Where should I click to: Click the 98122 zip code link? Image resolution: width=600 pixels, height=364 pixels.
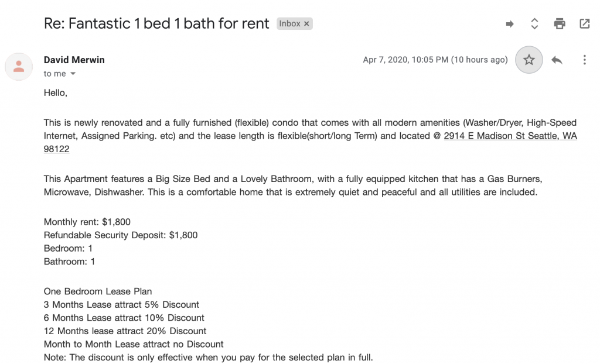56,149
